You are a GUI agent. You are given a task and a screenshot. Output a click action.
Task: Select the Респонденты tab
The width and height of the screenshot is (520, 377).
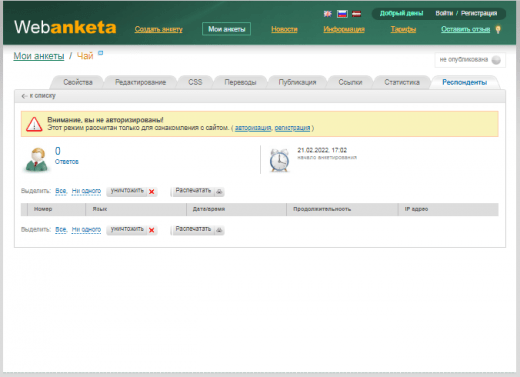tap(464, 82)
